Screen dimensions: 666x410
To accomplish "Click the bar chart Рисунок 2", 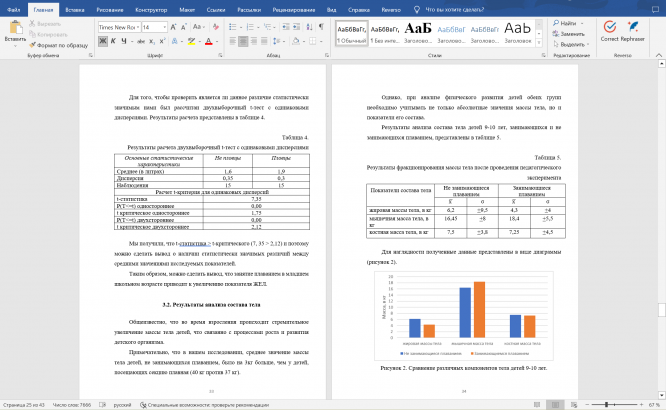I will (x=464, y=316).
